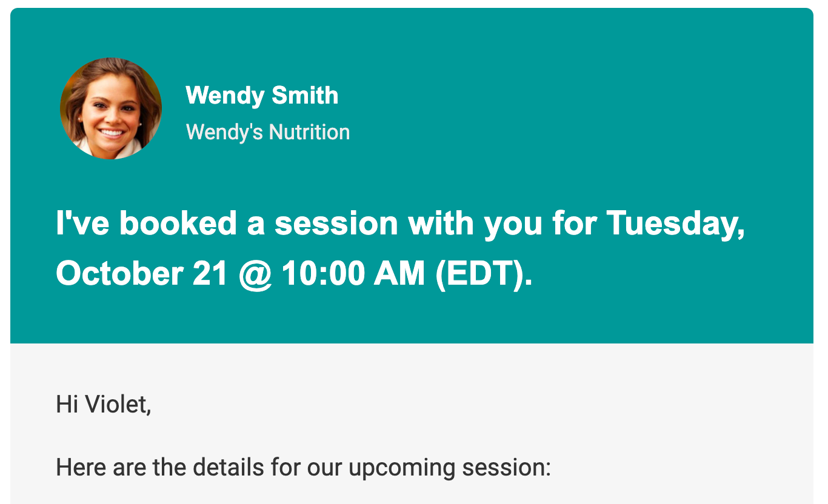
Task: Open the Wendy's Nutrition business name
Action: (x=267, y=132)
